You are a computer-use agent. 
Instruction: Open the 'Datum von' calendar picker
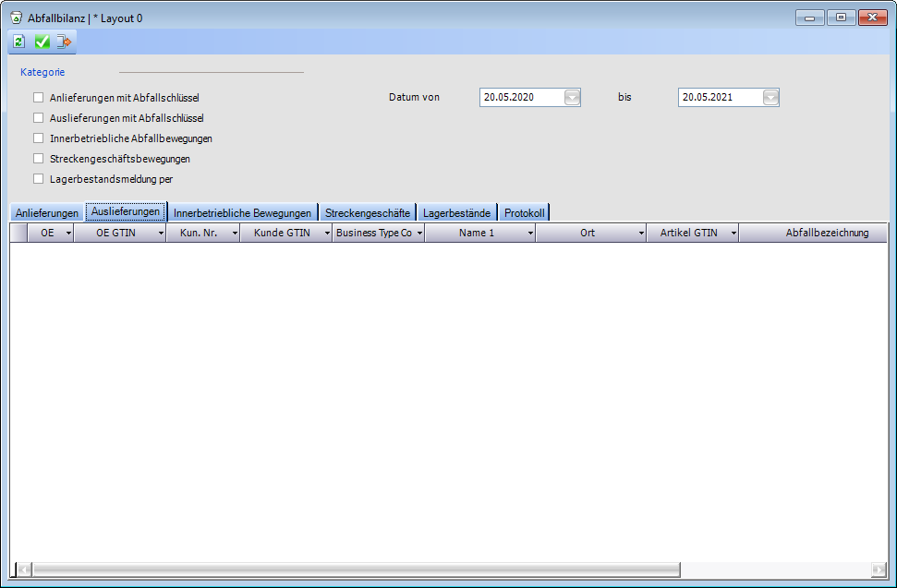pyautogui.click(x=572, y=97)
